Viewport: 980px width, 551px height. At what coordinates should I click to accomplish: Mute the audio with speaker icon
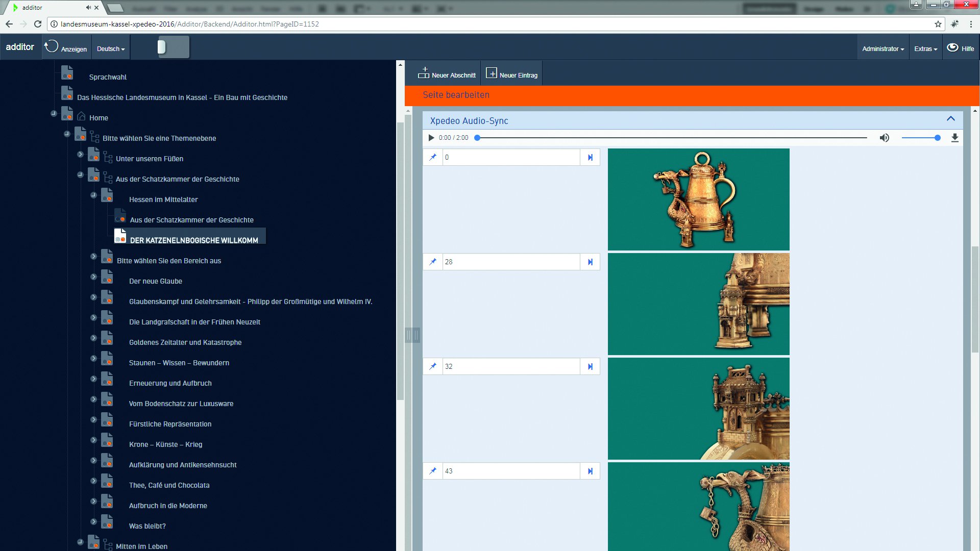point(884,138)
